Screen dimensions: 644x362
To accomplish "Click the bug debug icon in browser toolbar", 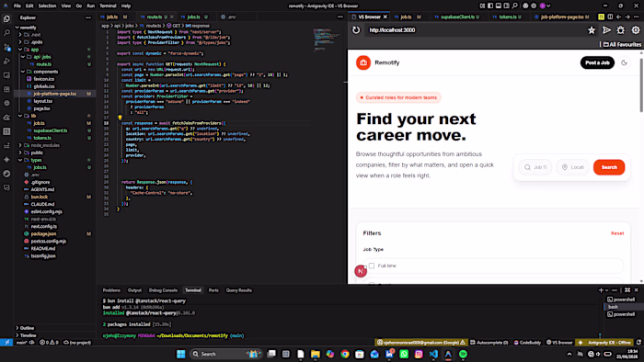I will pos(621,30).
